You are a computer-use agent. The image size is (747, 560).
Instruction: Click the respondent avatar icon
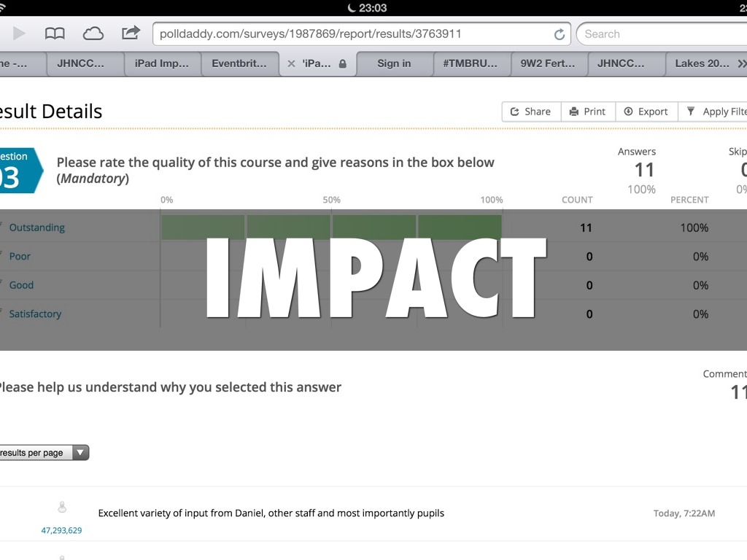pyautogui.click(x=62, y=507)
